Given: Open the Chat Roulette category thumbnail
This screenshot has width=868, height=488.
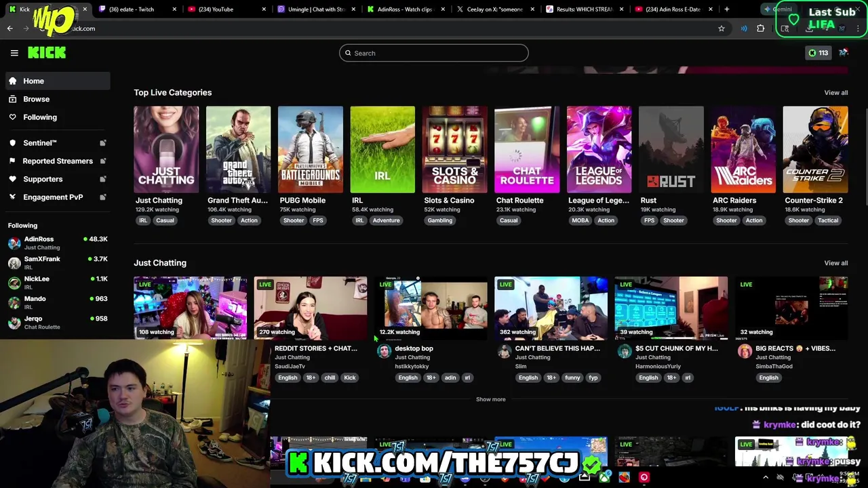Looking at the screenshot, I should point(527,149).
